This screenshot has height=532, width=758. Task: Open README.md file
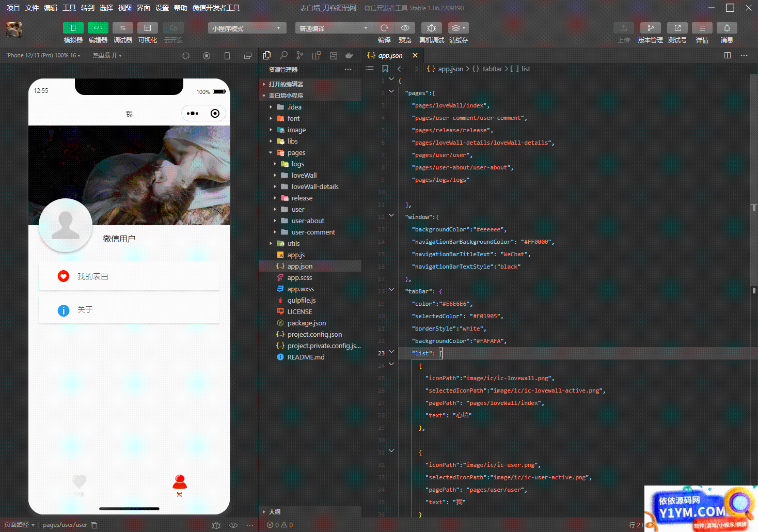pyautogui.click(x=310, y=357)
